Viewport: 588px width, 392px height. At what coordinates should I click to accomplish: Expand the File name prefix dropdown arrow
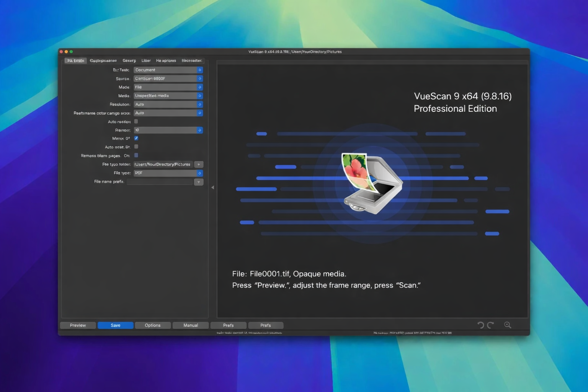coord(199,182)
